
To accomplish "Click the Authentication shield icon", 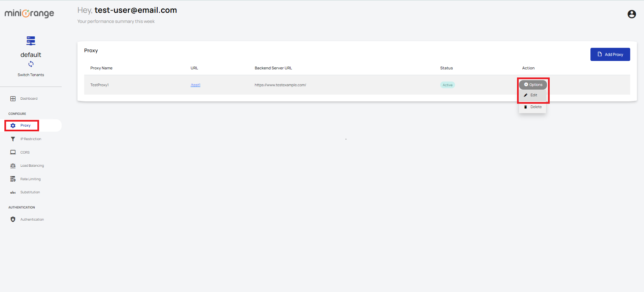I will click(x=13, y=219).
